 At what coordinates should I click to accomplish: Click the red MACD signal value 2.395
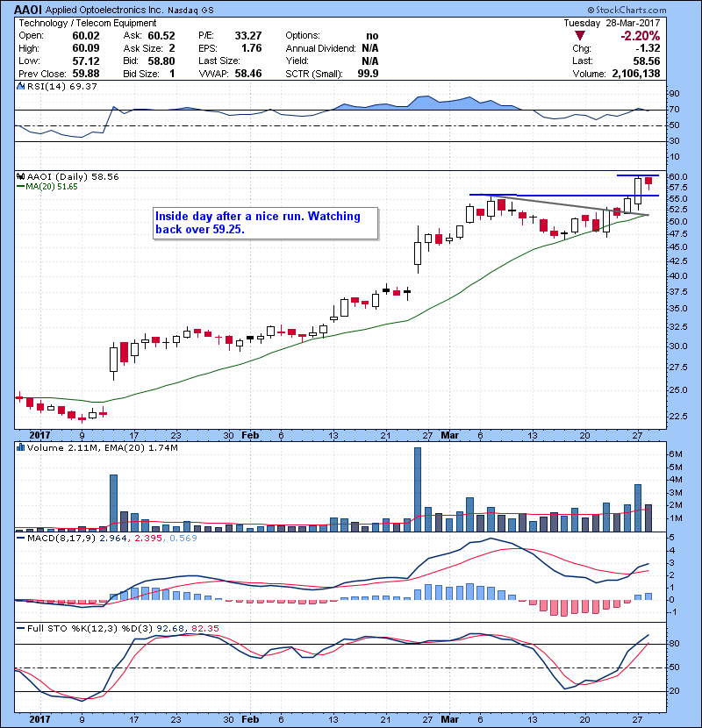click(x=148, y=539)
